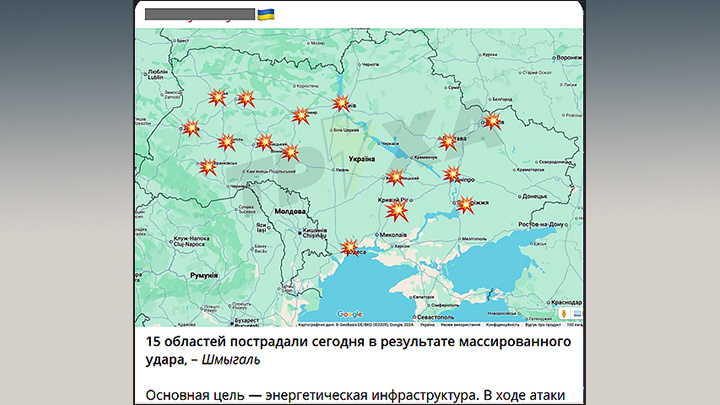Select the explosion marker on Poltava
Image resolution: width=720 pixels, height=405 pixels.
[x=447, y=142]
